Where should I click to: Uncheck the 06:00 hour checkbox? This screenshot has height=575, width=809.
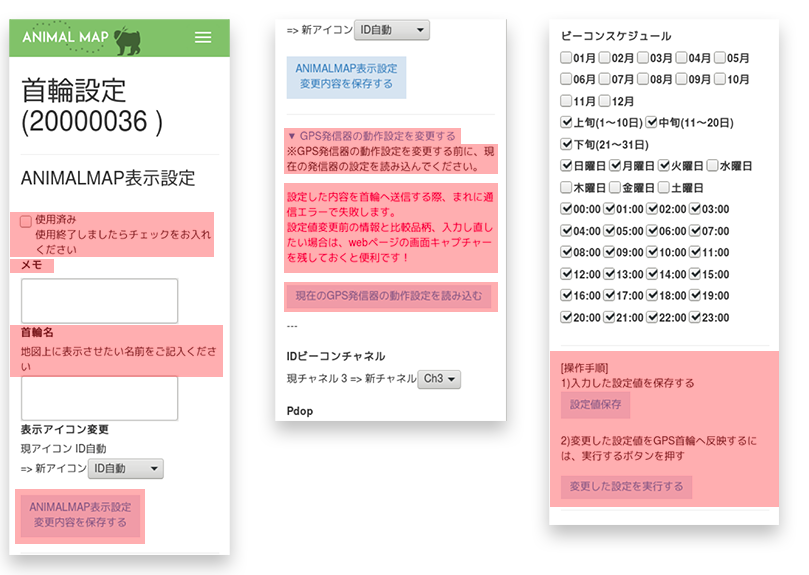click(x=652, y=230)
